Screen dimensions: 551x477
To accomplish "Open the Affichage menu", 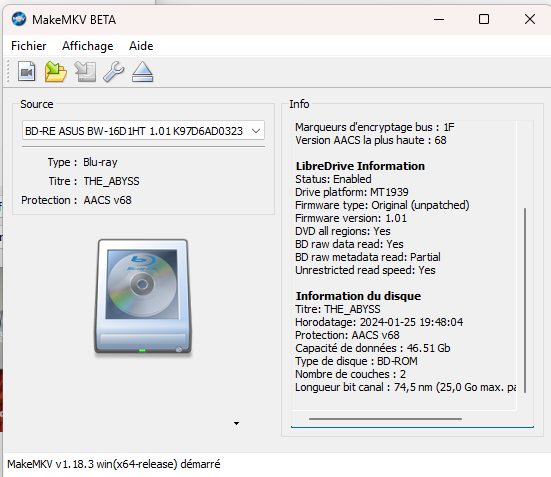I will 87,46.
